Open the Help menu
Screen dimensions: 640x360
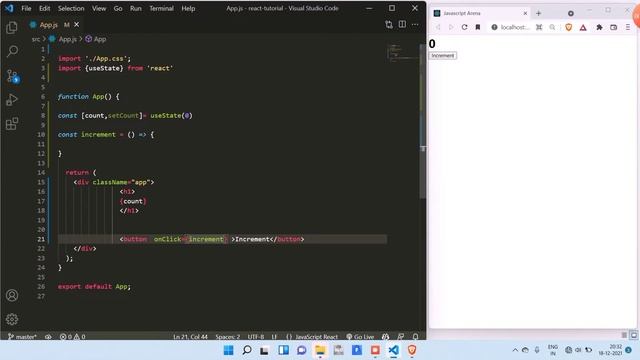188,8
